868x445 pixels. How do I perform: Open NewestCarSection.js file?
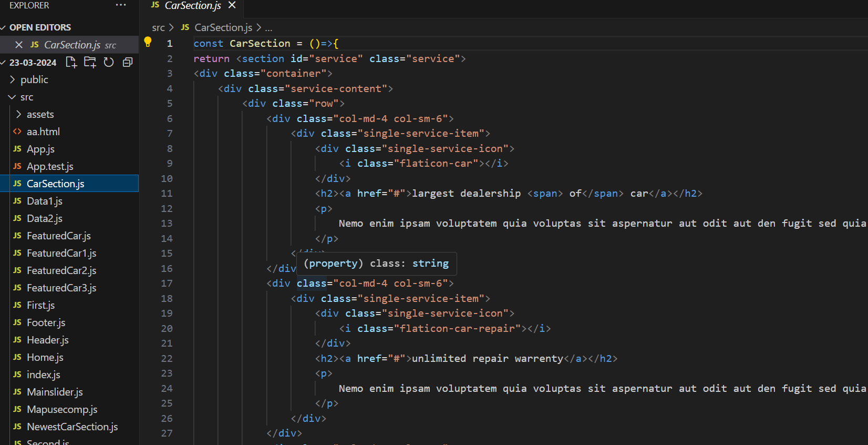pos(72,427)
